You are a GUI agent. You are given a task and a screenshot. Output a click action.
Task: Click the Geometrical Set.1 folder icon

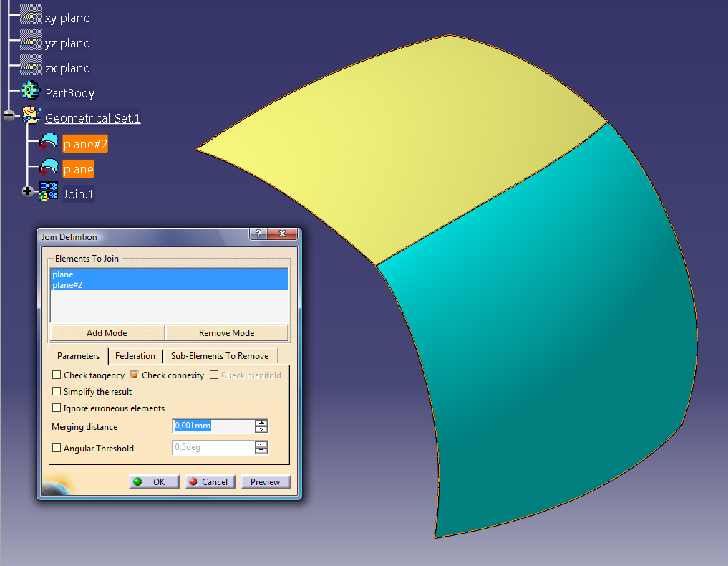[x=31, y=117]
